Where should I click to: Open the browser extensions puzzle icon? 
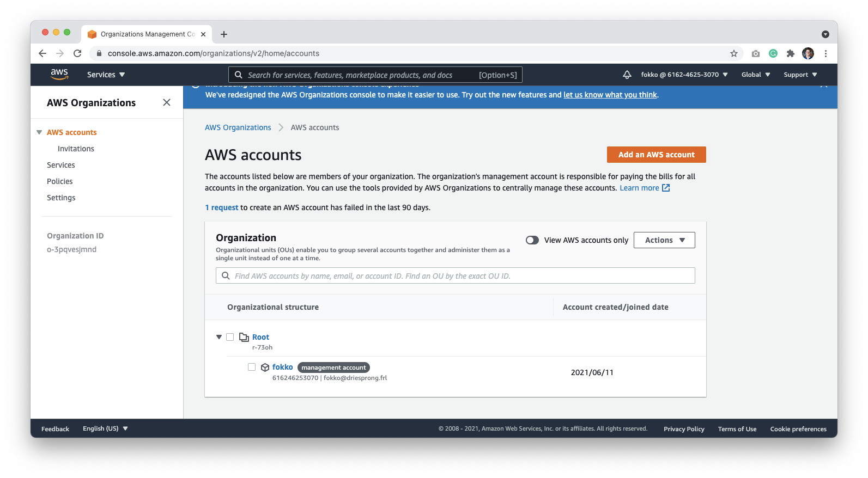[791, 53]
